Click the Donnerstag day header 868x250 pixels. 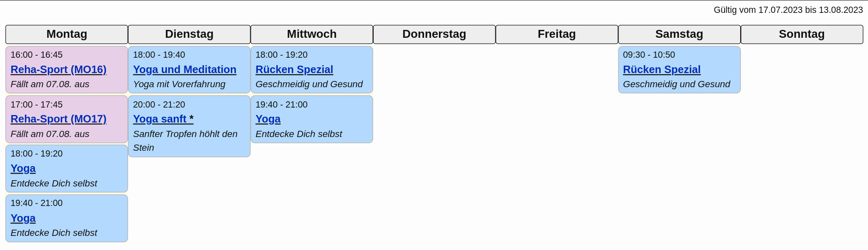pos(434,34)
